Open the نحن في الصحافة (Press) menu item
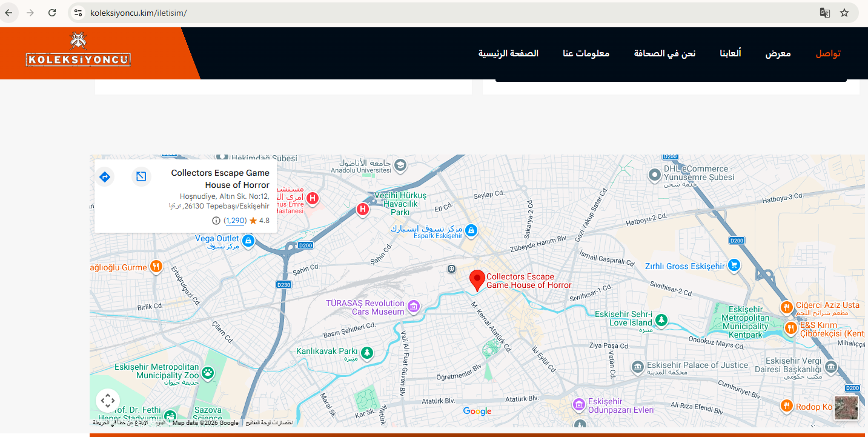Viewport: 868px width, 437px height. click(664, 53)
